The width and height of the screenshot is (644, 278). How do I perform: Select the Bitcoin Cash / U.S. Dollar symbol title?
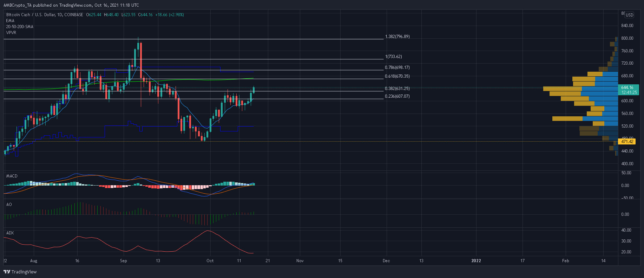(45, 15)
